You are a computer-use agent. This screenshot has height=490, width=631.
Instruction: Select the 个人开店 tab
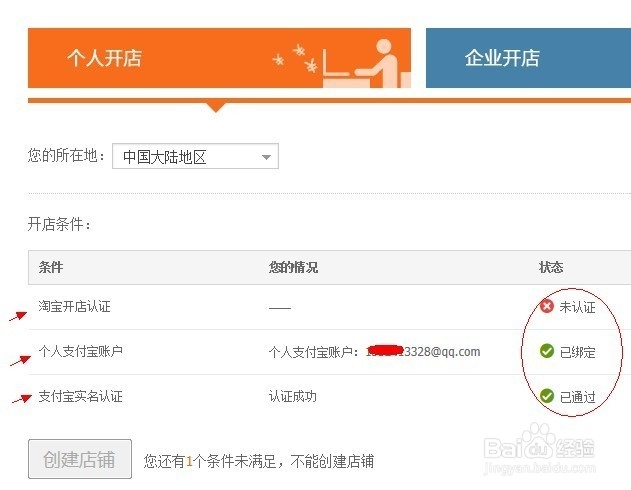point(219,58)
